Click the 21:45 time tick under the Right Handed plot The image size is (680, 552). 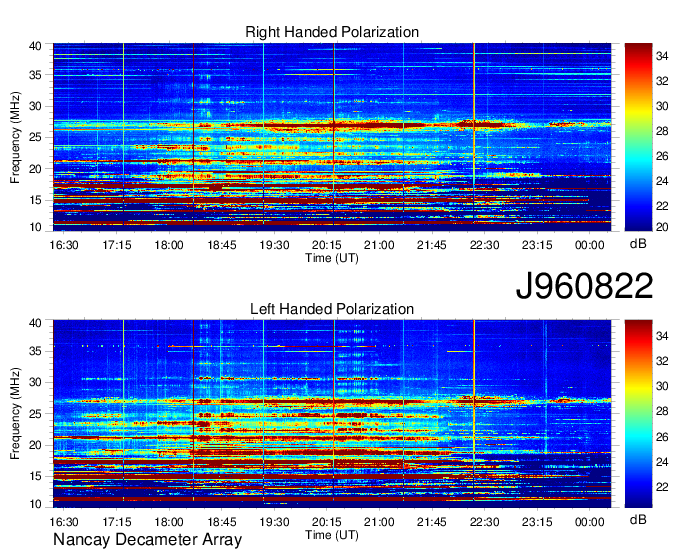[432, 245]
